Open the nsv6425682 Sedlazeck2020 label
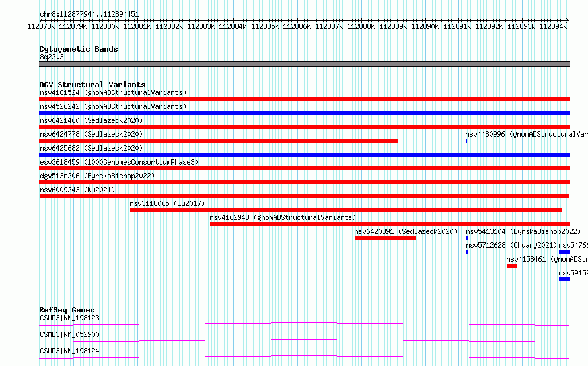 point(91,148)
